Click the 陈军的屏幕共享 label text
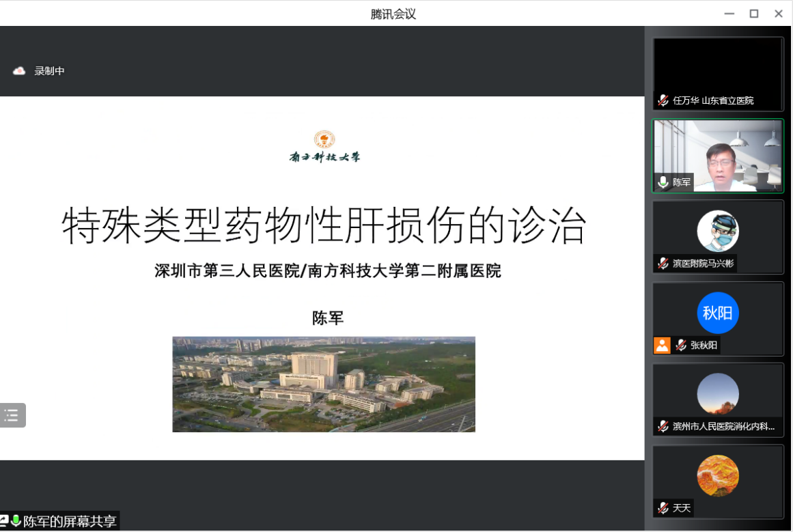793x532 pixels. click(x=70, y=522)
